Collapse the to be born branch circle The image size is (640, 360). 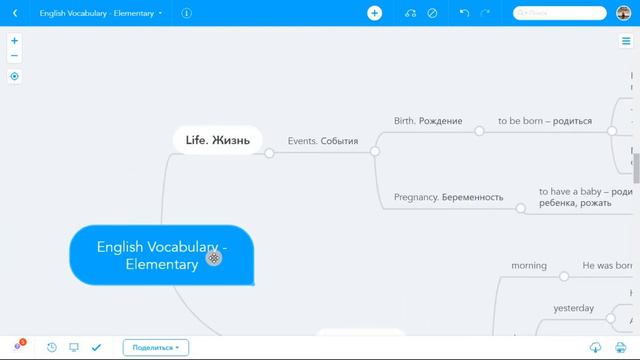point(611,131)
